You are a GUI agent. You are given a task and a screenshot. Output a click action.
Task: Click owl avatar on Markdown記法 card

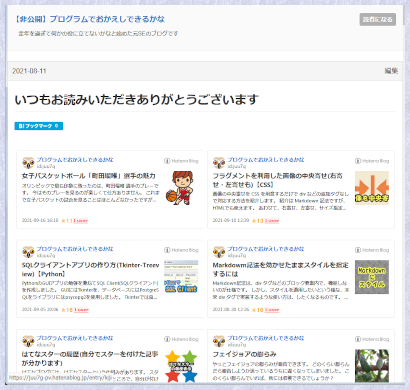[219, 252]
